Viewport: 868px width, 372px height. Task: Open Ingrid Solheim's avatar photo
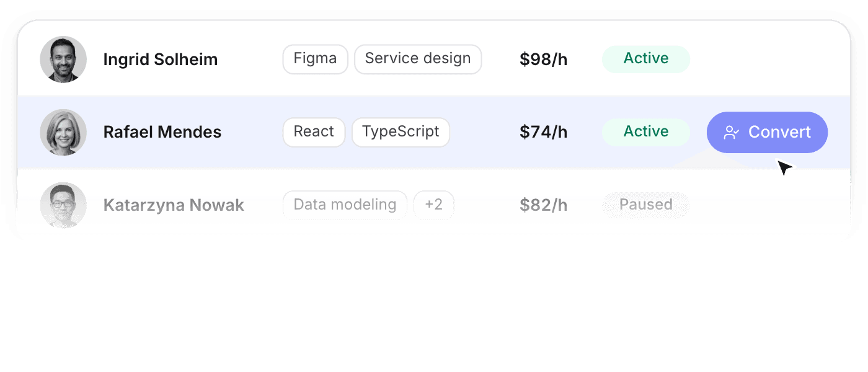click(63, 59)
